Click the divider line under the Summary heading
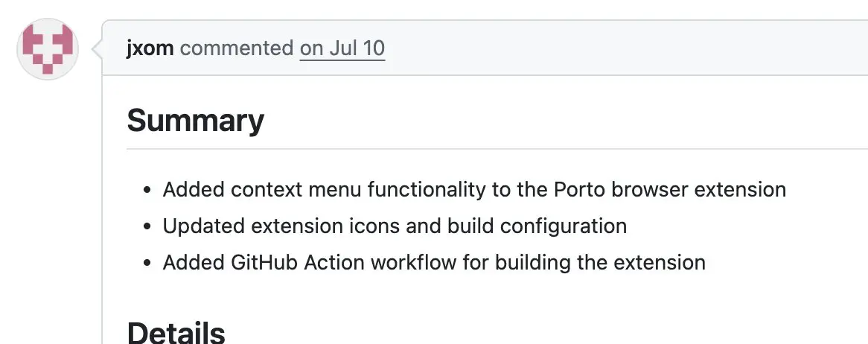The width and height of the screenshot is (868, 344). [x=497, y=148]
